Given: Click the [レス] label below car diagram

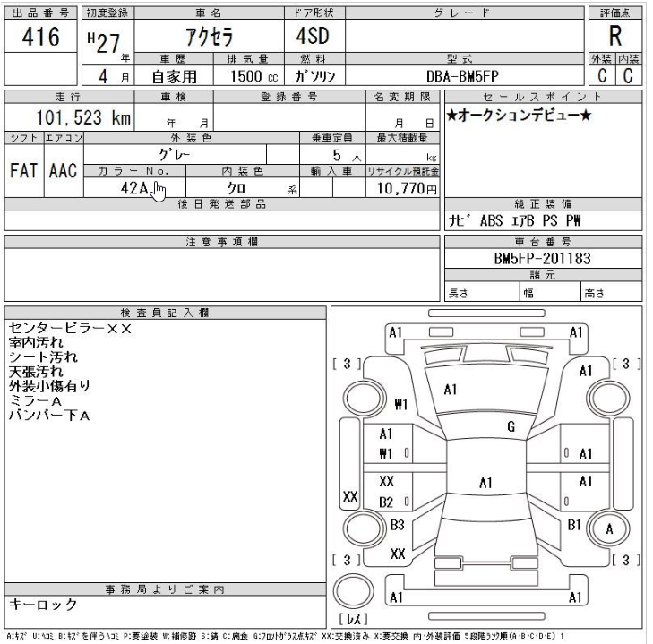Looking at the screenshot, I should (x=356, y=620).
